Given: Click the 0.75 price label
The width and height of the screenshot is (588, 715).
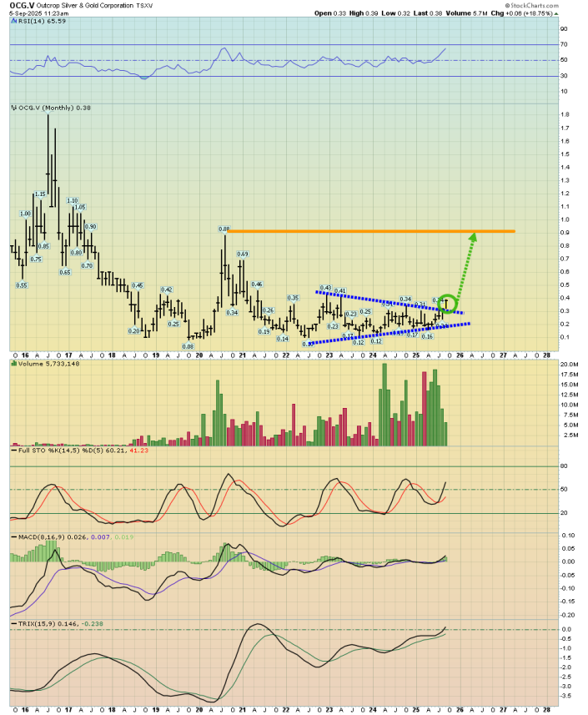Looking at the screenshot, I should [x=36, y=259].
